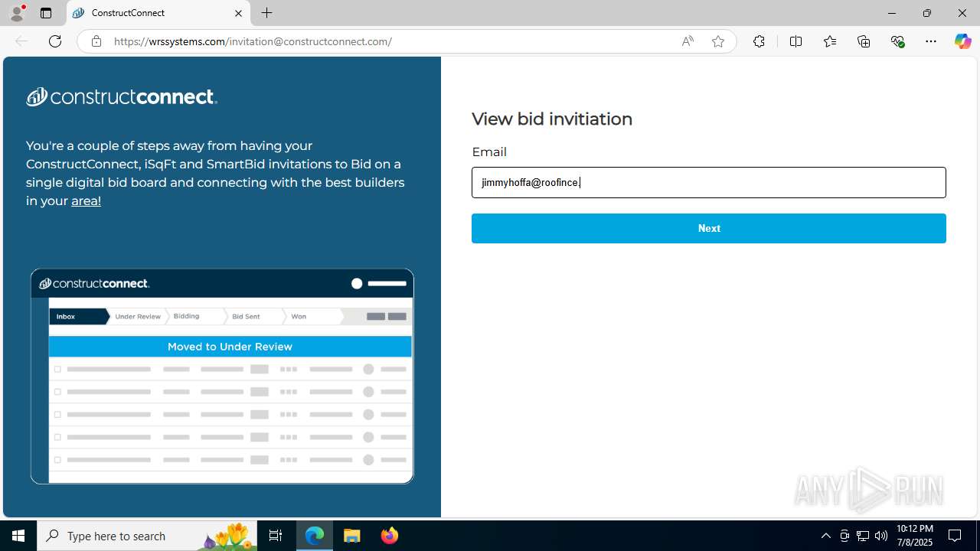
Task: Close the ConstructConnect tab
Action: point(238,13)
